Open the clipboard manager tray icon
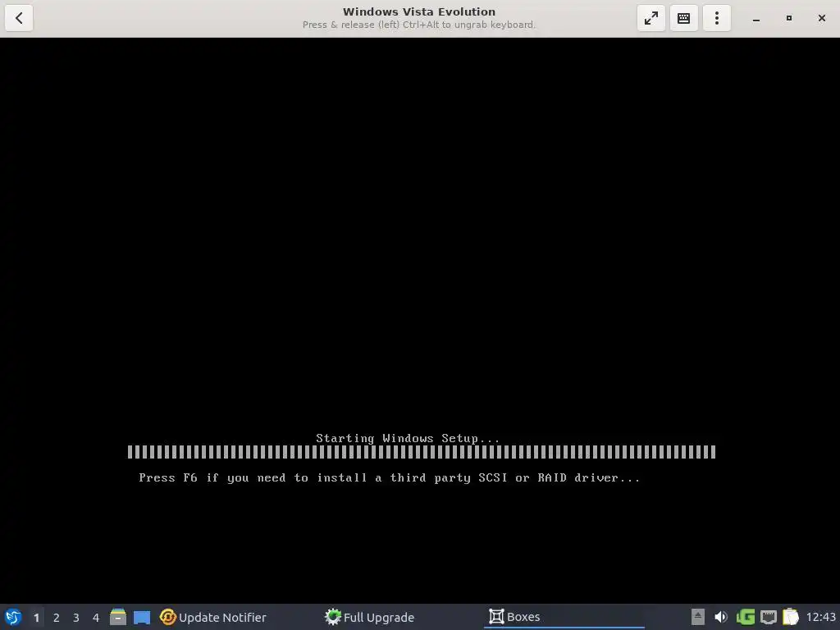This screenshot has width=840, height=630. (x=791, y=617)
